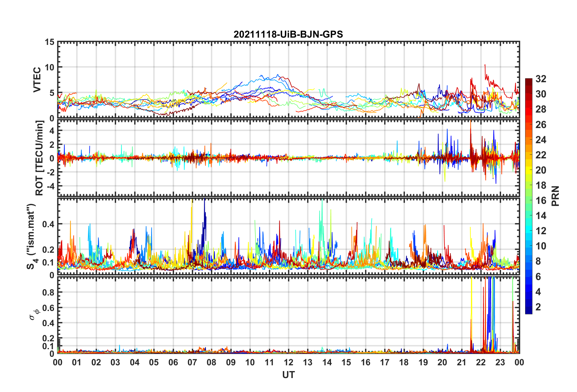Select the colorbar tick label 24
The width and height of the screenshot is (577, 392).
[541, 140]
